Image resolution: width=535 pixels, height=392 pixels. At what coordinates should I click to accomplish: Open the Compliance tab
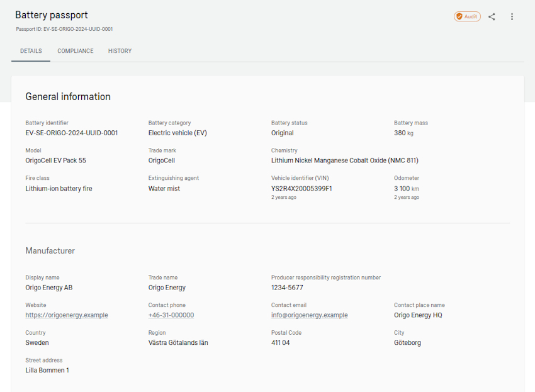click(76, 51)
